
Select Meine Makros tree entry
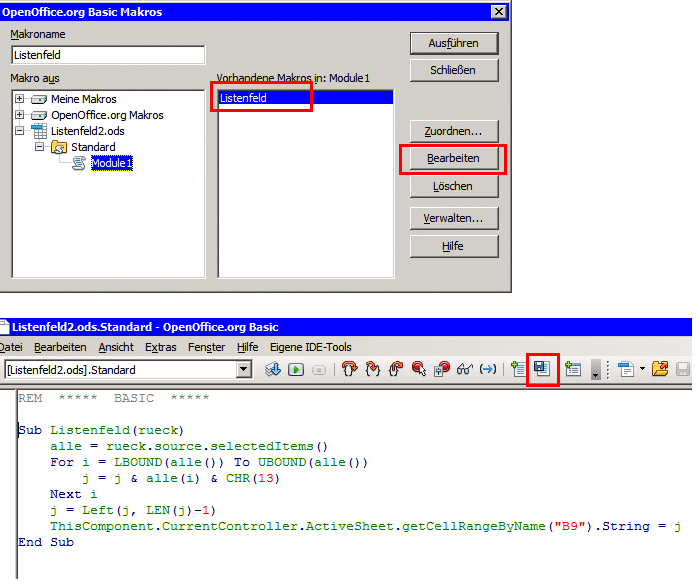(x=83, y=99)
